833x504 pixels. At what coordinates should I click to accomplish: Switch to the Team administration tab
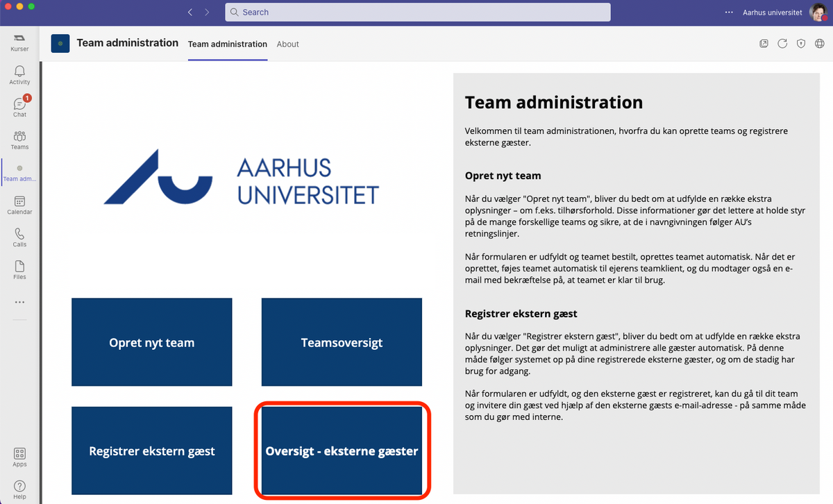coord(228,44)
